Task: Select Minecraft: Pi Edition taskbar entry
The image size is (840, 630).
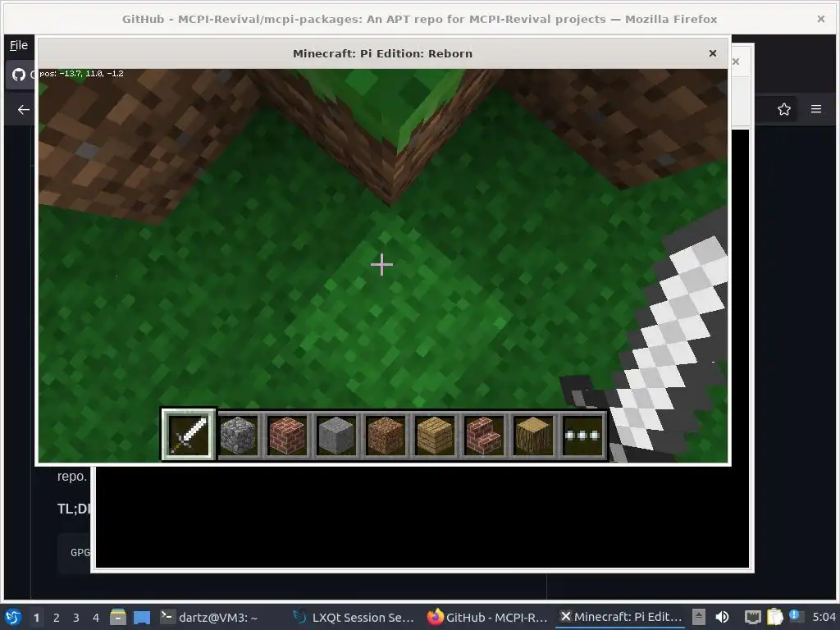Action: pyautogui.click(x=620, y=617)
